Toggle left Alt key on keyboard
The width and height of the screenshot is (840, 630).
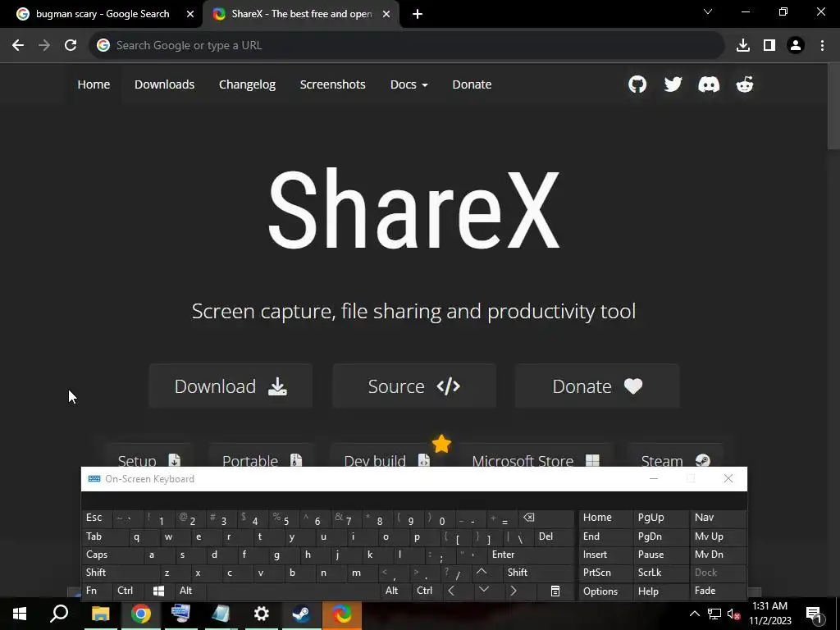click(189, 591)
